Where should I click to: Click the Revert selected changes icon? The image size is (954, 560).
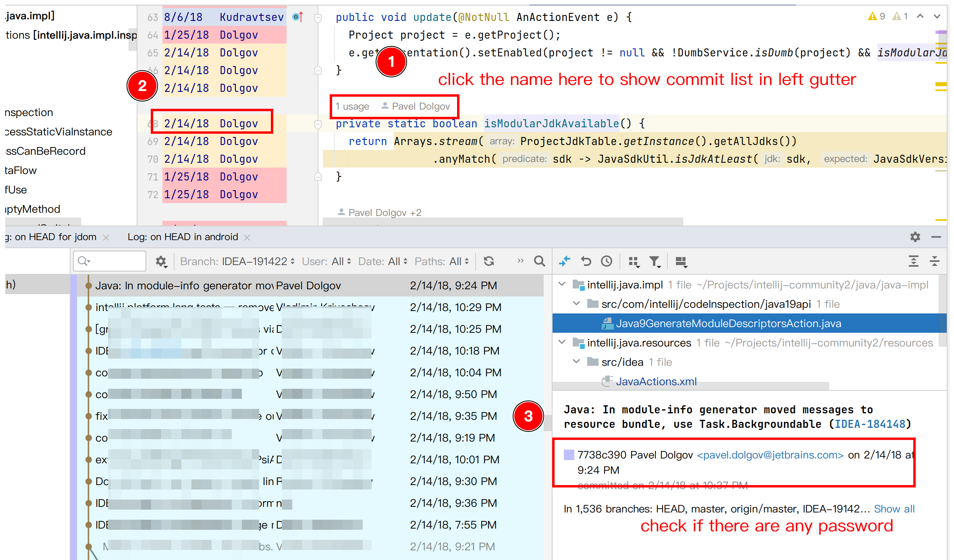coord(586,261)
